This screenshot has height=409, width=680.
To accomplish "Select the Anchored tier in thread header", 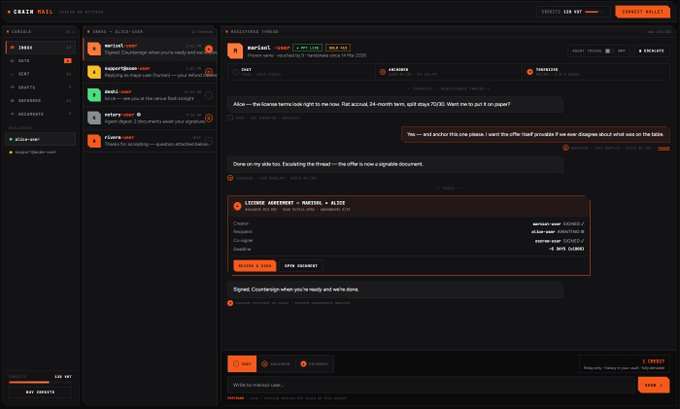I will pos(448,72).
